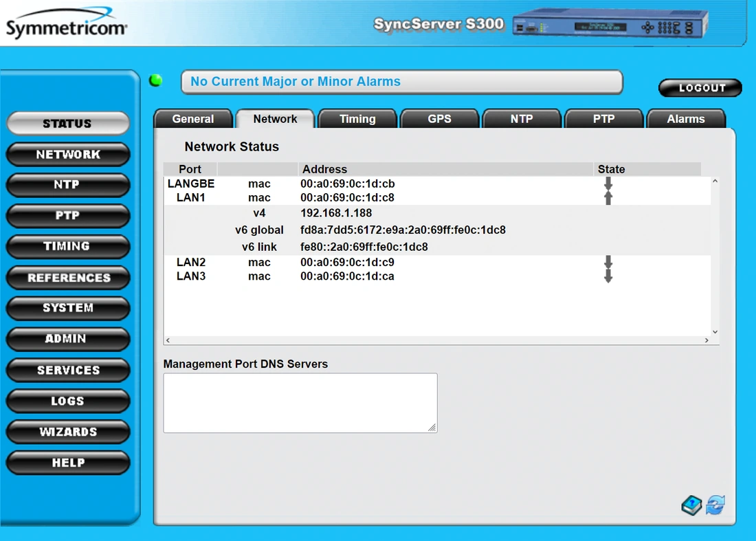
Task: Select the Alarms tab
Action: (x=685, y=119)
